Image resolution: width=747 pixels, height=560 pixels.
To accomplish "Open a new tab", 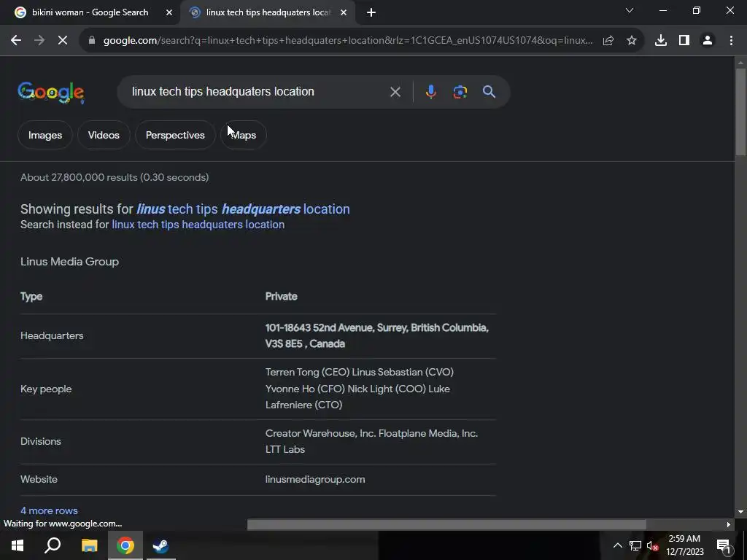I will [371, 12].
